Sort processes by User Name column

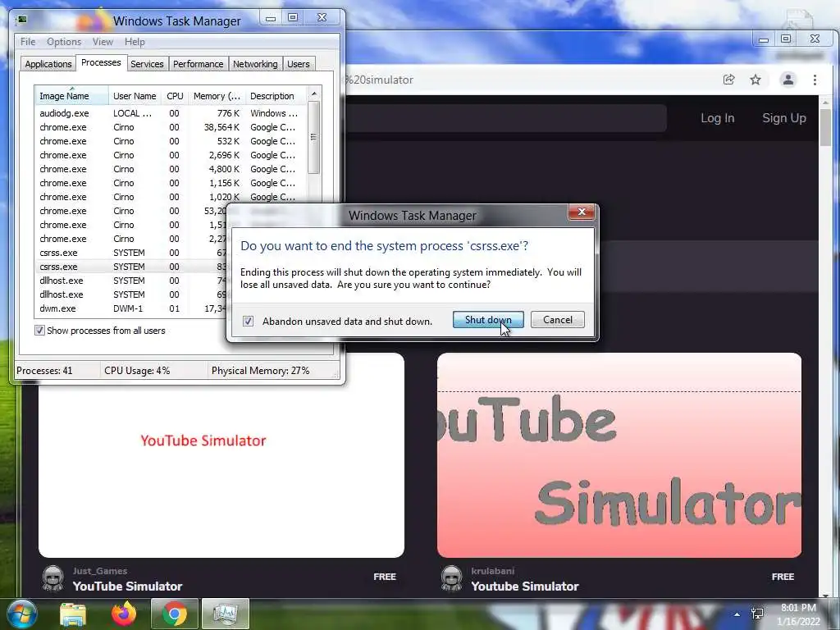tap(135, 96)
